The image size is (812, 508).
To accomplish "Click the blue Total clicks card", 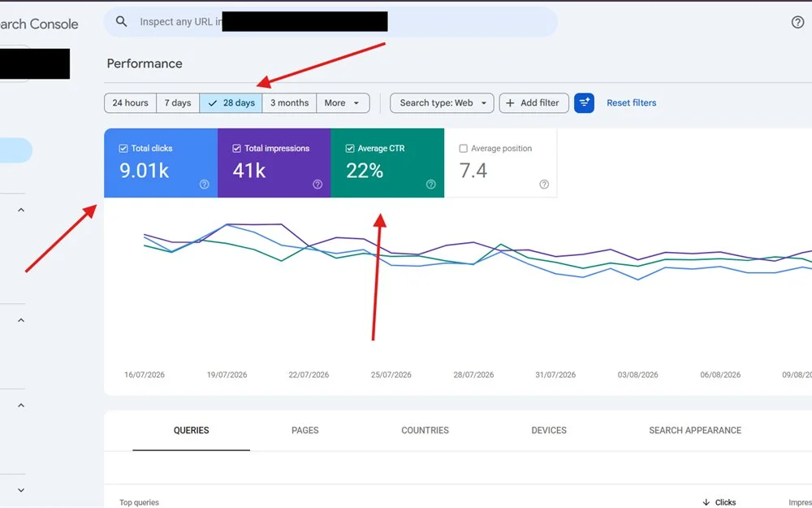I will click(x=161, y=163).
